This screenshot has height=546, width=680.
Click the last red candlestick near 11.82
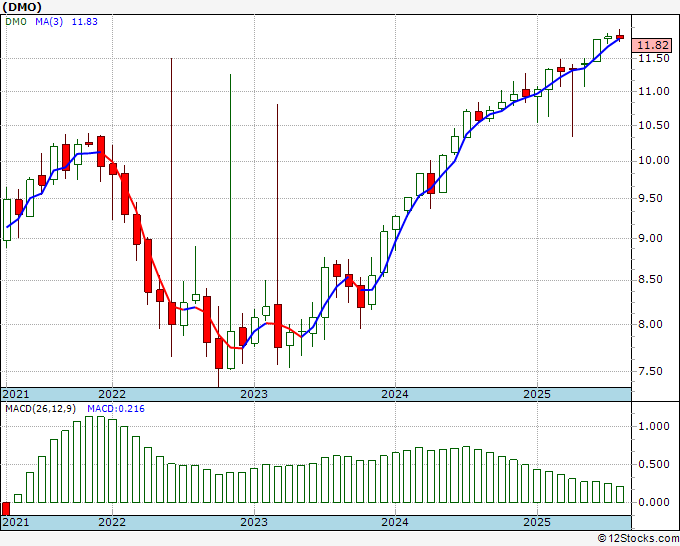click(x=620, y=37)
